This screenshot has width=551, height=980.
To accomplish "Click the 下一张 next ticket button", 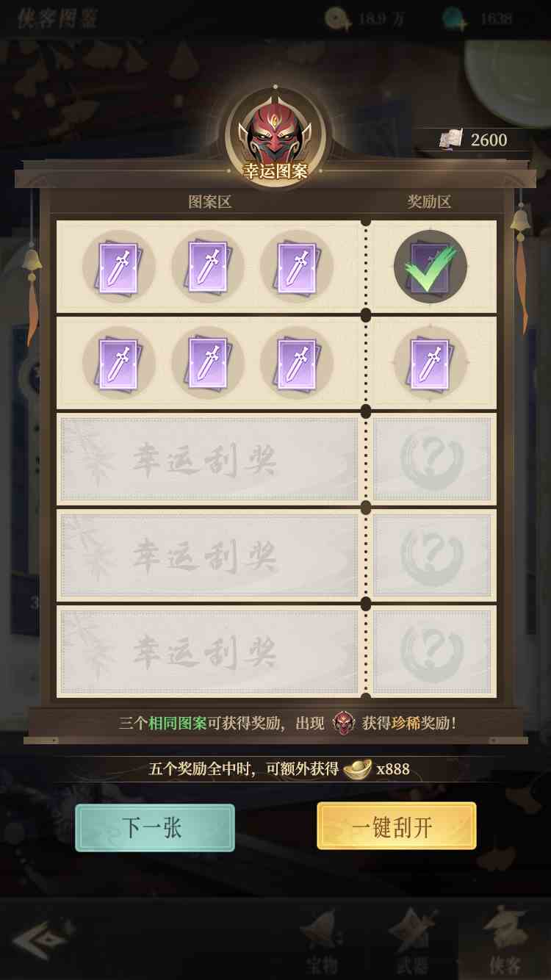I will click(155, 827).
